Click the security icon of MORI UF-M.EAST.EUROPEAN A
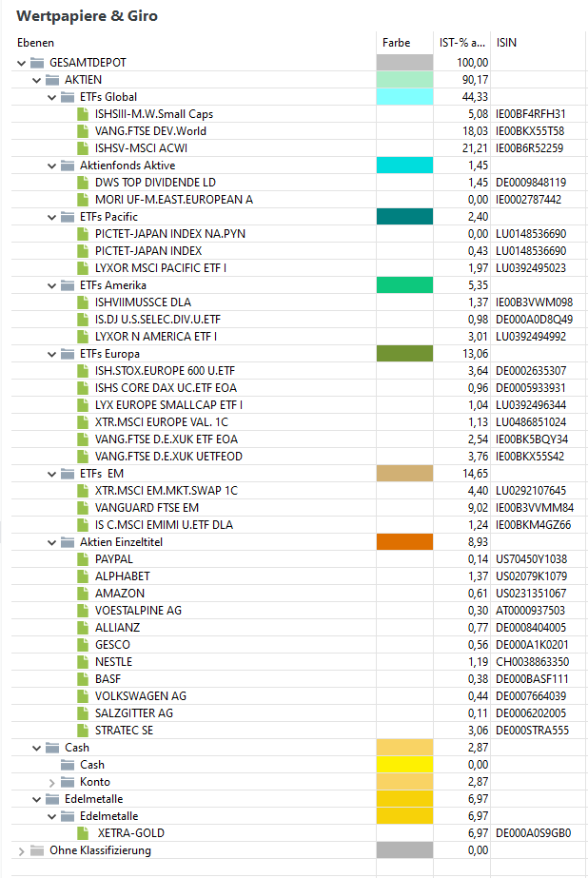The height and width of the screenshot is (878, 588). [x=83, y=200]
